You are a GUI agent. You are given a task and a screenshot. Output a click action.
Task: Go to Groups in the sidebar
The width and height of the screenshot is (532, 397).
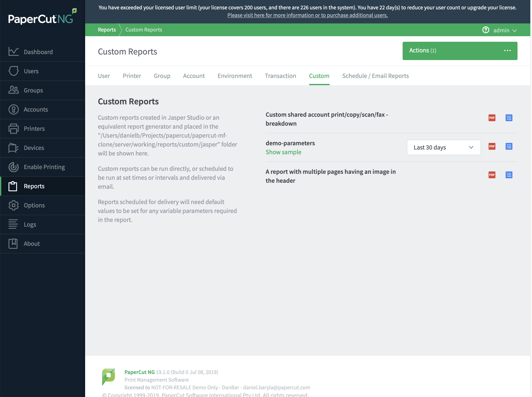coord(43,90)
